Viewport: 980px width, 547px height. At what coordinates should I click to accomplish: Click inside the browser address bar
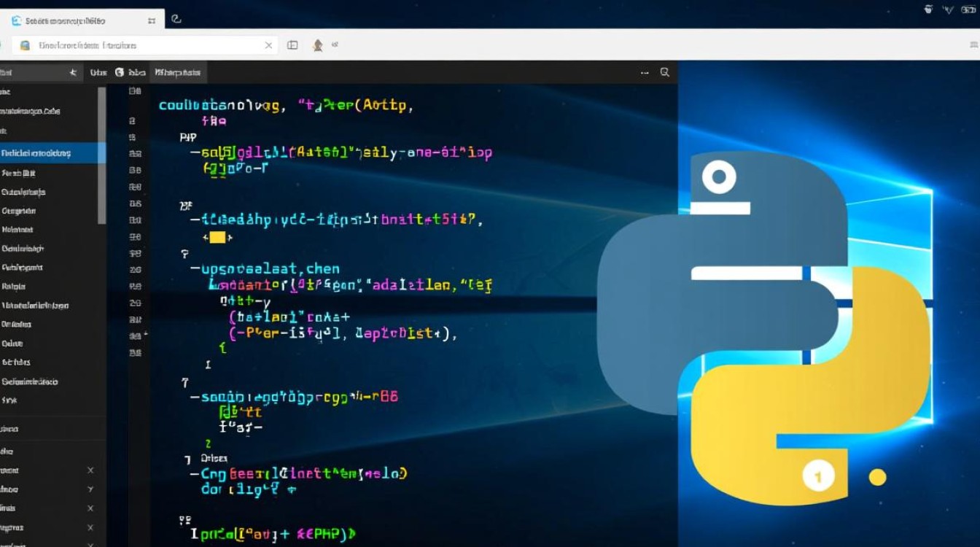[x=146, y=44]
